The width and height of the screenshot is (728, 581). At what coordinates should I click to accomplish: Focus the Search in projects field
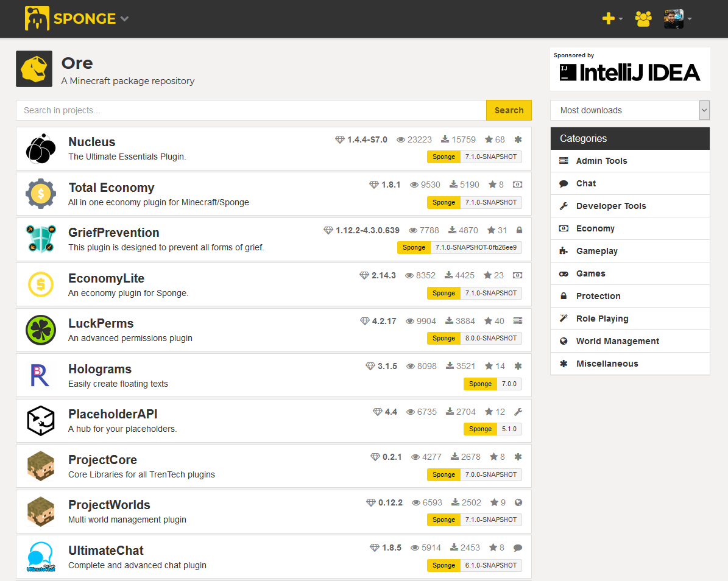(251, 110)
